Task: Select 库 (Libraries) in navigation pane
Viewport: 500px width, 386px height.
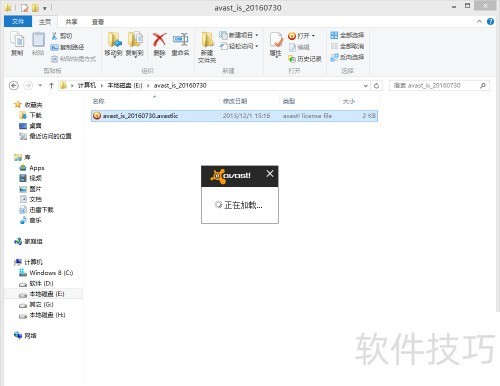Action: coord(27,157)
